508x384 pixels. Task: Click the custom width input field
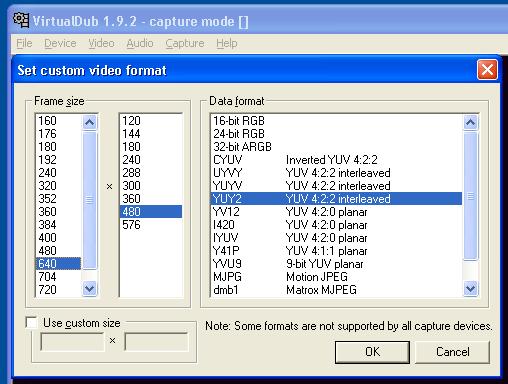click(72, 342)
